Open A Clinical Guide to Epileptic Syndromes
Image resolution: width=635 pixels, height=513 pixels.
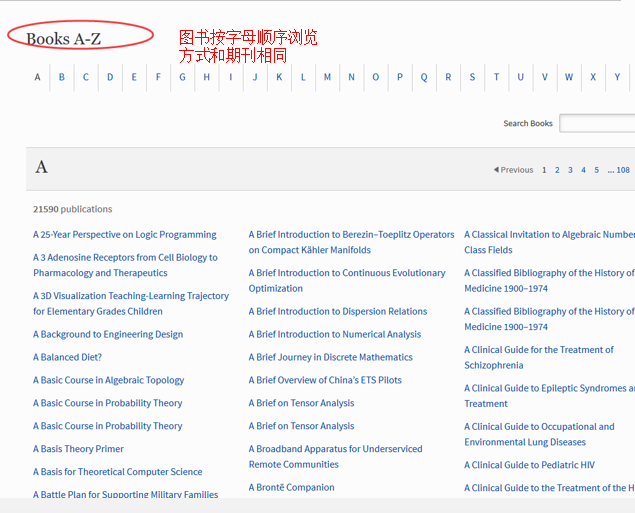click(x=550, y=396)
